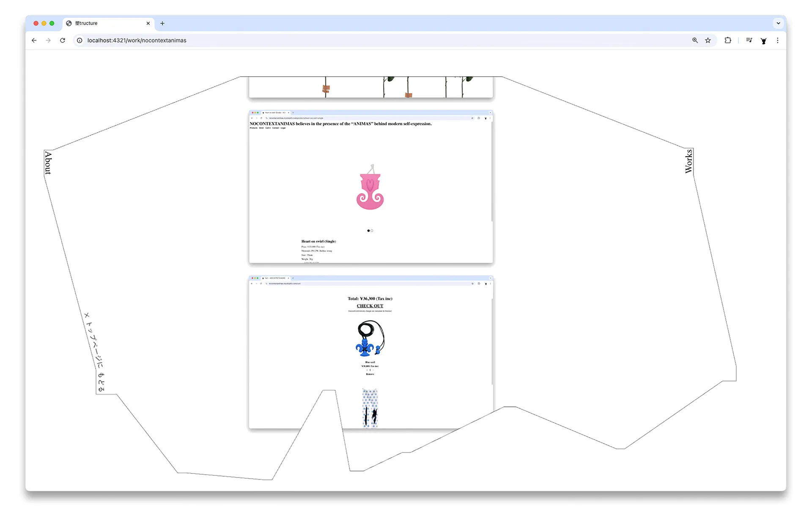
Task: Open a new tab with the plus button
Action: click(x=162, y=23)
